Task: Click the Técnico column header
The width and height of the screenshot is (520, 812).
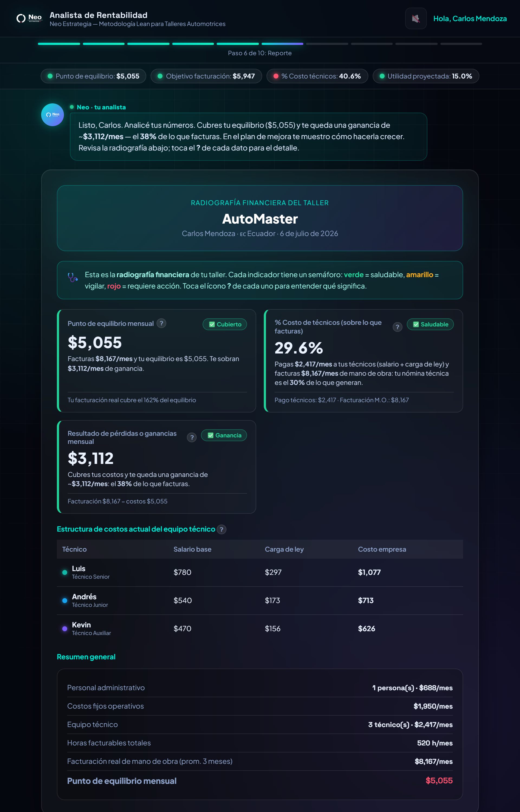Action: [74, 549]
